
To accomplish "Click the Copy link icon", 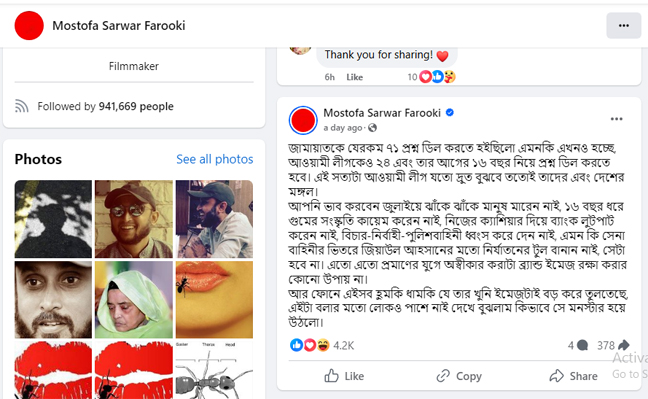I will click(443, 375).
